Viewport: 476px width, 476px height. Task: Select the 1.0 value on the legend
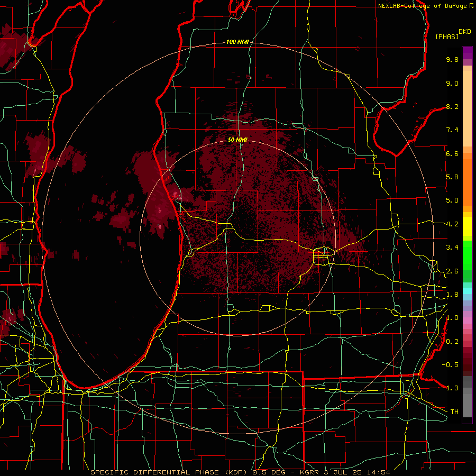(x=452, y=318)
